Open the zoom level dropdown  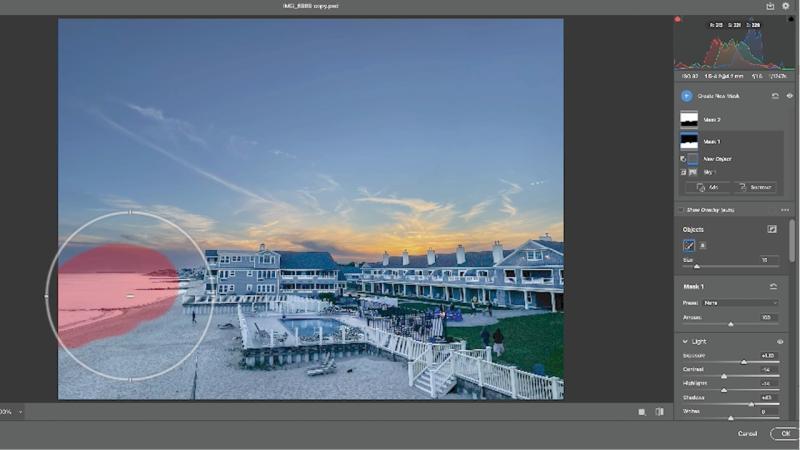pos(20,411)
